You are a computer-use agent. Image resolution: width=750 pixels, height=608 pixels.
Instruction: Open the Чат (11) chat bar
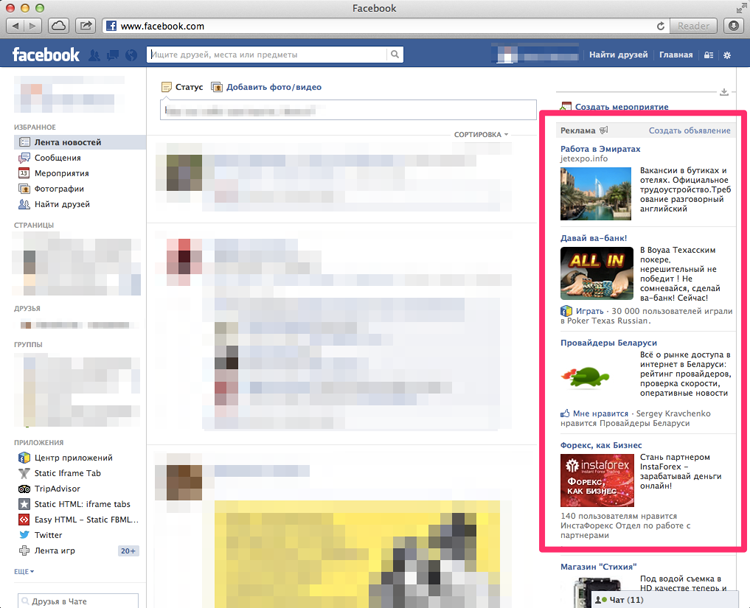[665, 600]
